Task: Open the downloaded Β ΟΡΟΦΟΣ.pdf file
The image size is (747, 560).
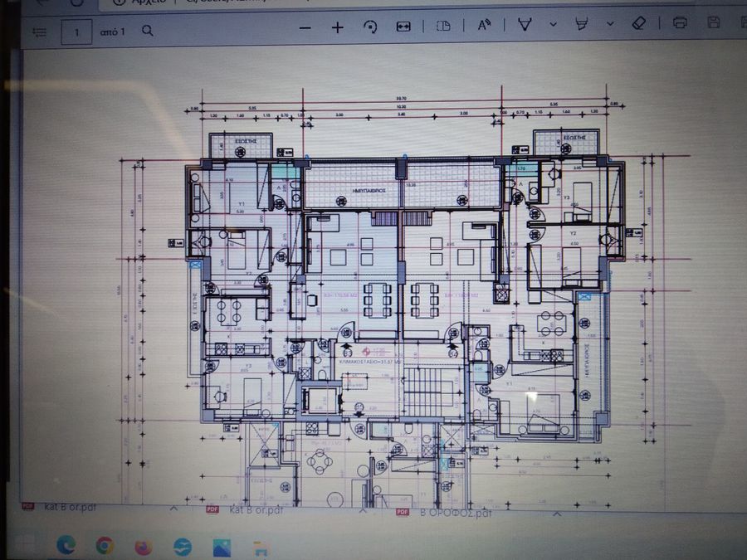Action: 443,513
